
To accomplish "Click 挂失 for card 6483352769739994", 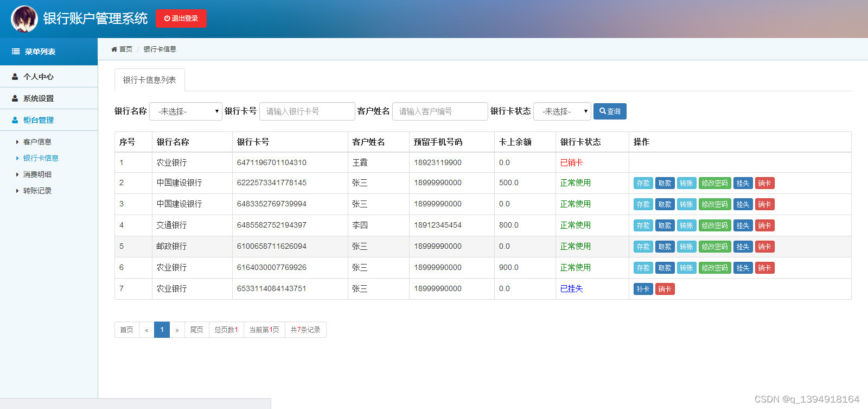I will [743, 205].
